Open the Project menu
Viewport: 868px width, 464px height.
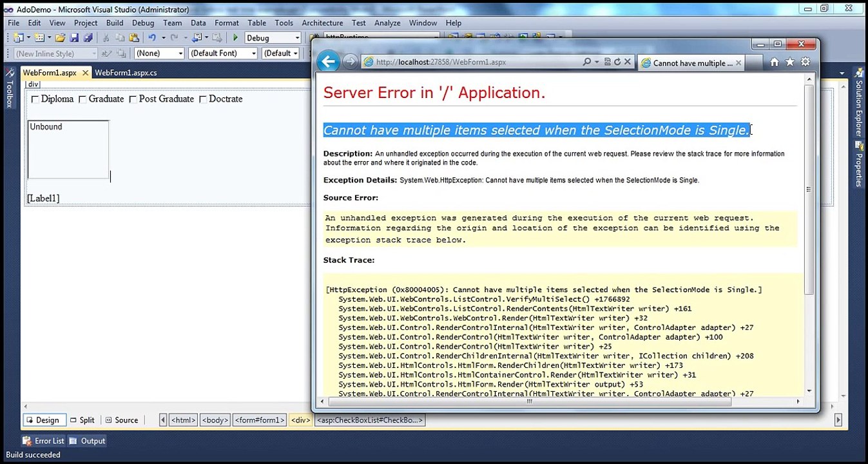coord(86,23)
